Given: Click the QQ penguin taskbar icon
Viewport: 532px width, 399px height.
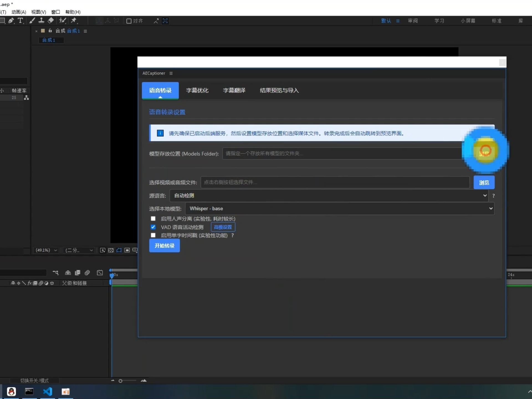Looking at the screenshot, I should pos(11,391).
